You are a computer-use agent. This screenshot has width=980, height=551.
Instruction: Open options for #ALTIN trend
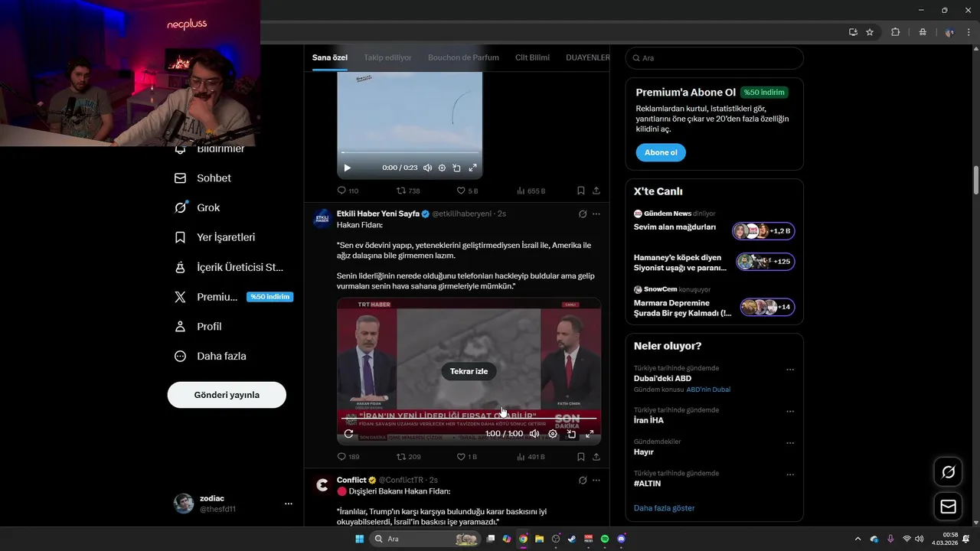click(x=790, y=475)
